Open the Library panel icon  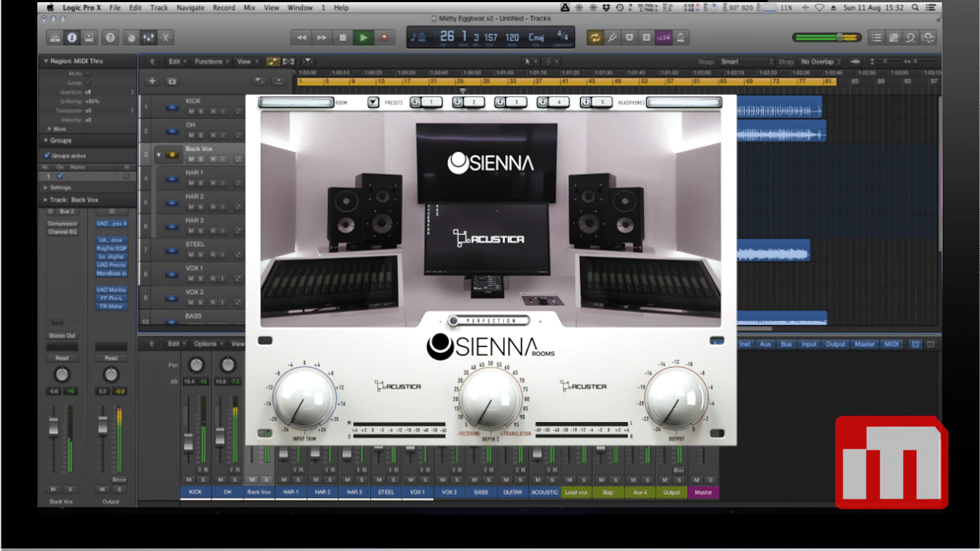tap(55, 37)
